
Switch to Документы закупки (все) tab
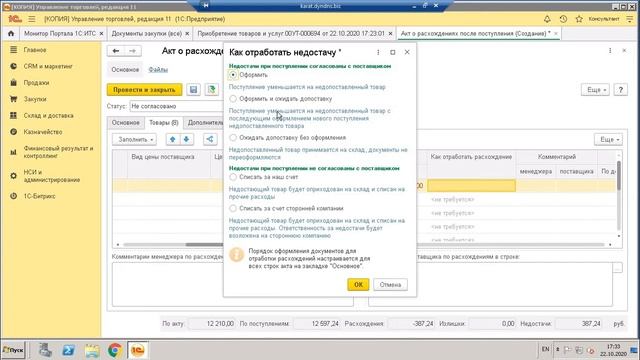click(147, 33)
